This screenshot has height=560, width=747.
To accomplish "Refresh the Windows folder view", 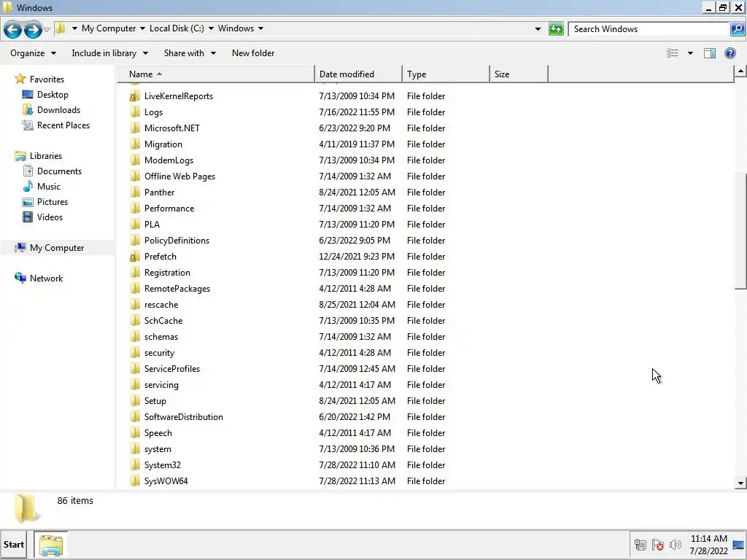I will 555,29.
